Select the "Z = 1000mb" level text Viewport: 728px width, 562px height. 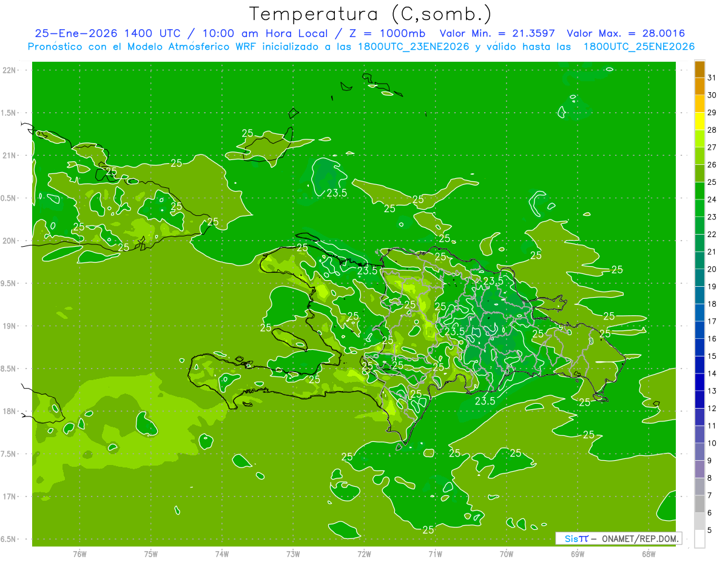point(387,33)
